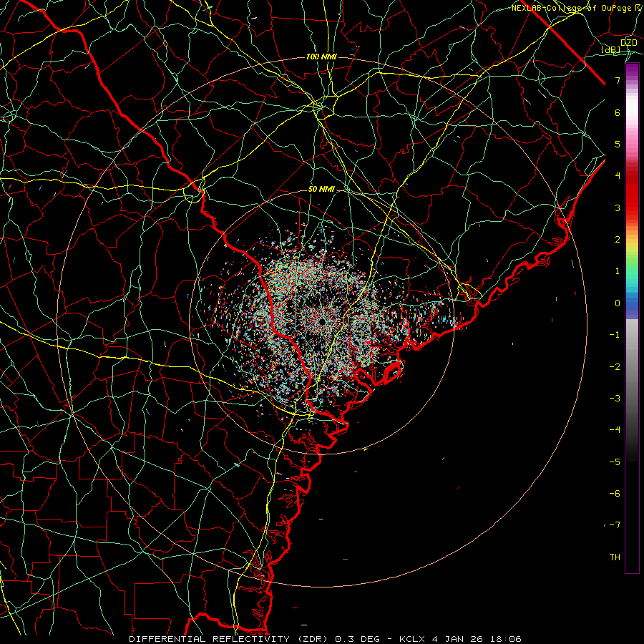Click the 'KCLX' radar site identifier
The height and width of the screenshot is (644, 644).
point(412,639)
